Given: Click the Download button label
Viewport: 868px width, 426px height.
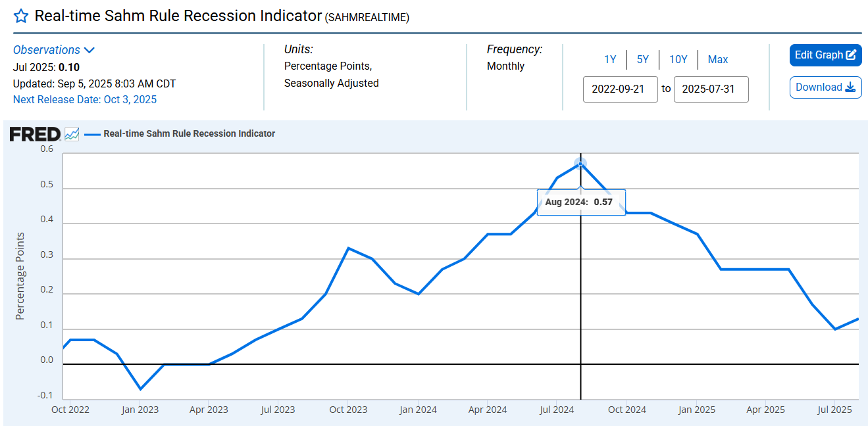Looking at the screenshot, I should pyautogui.click(x=819, y=87).
